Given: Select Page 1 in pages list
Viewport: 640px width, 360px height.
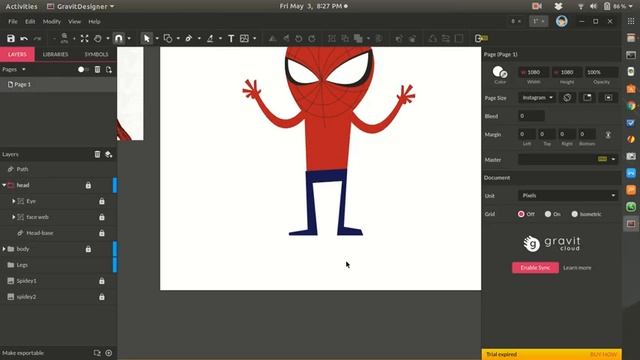Looking at the screenshot, I should pos(58,84).
